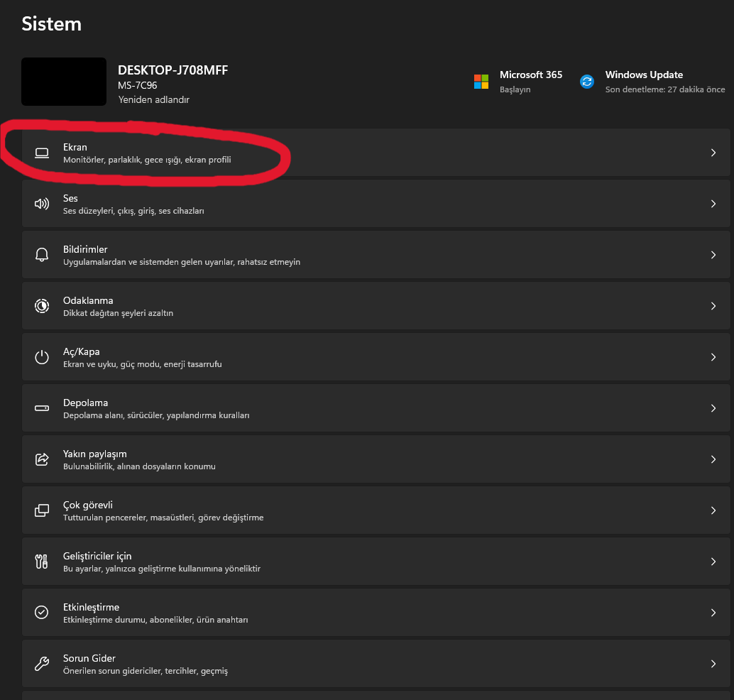Click the MS-7C96 model text

[x=138, y=85]
